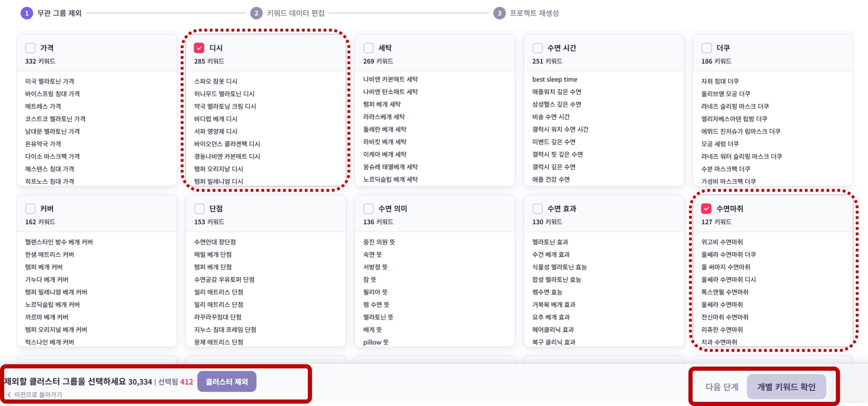Follow the 이전으로 돌아가기 link
The image size is (868, 406).
click(38, 394)
